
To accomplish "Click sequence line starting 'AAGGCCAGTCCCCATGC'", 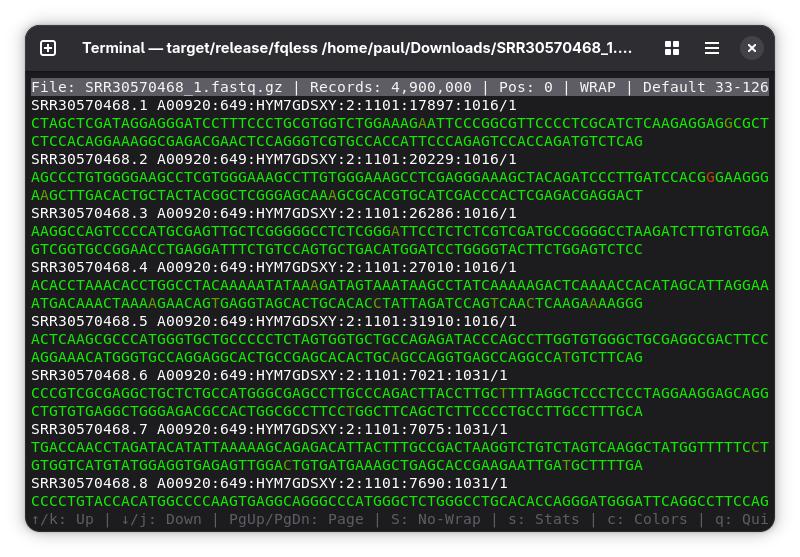I will pos(399,232).
